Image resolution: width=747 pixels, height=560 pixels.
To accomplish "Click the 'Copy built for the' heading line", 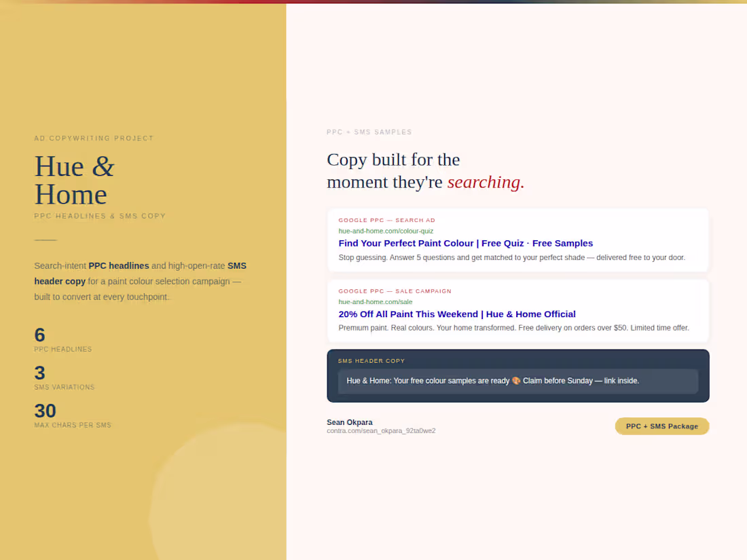I will pos(393,160).
